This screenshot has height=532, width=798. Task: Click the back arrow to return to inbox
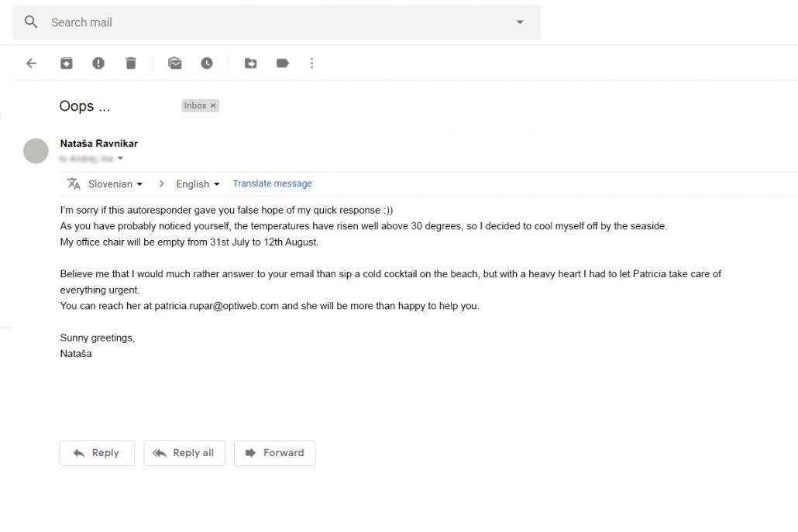coord(31,63)
